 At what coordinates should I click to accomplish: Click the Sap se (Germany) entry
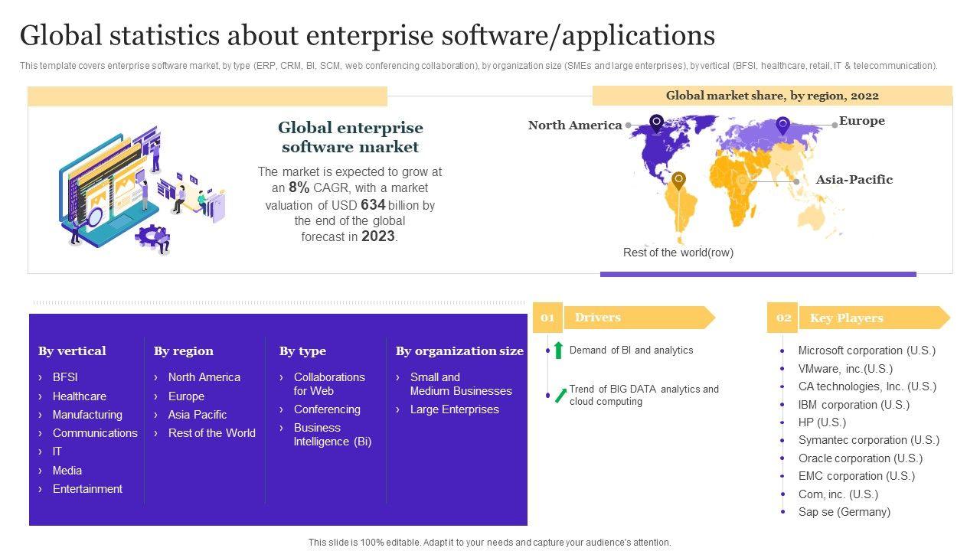pyautogui.click(x=844, y=512)
